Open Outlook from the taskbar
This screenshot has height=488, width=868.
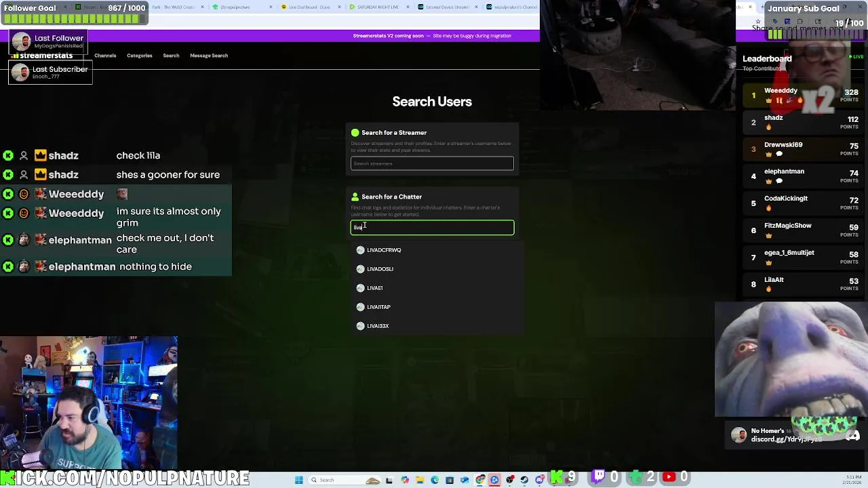point(465,480)
